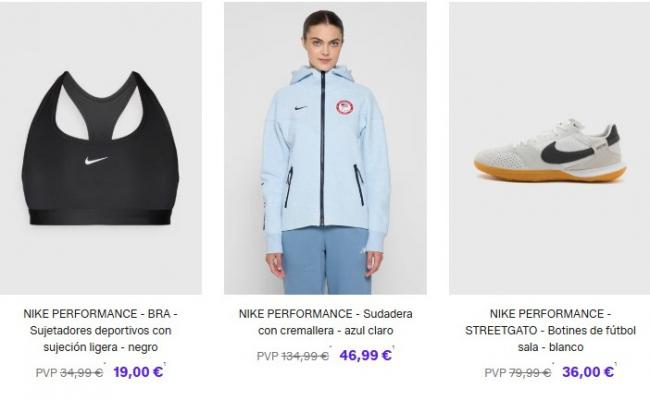Select the 19,00 € sale price
Viewport: 650px width, 400px height.
(x=138, y=372)
